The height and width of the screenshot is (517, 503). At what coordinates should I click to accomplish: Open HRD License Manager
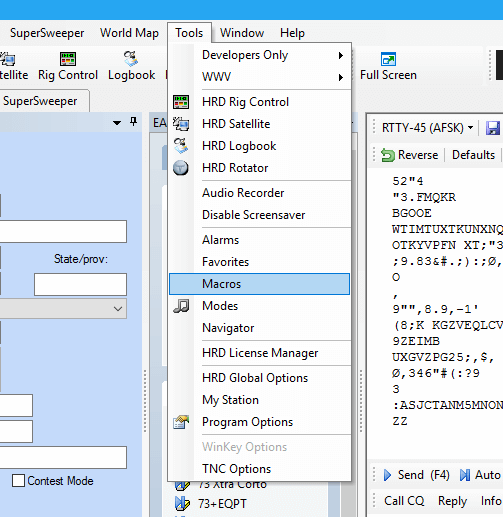[x=259, y=353]
